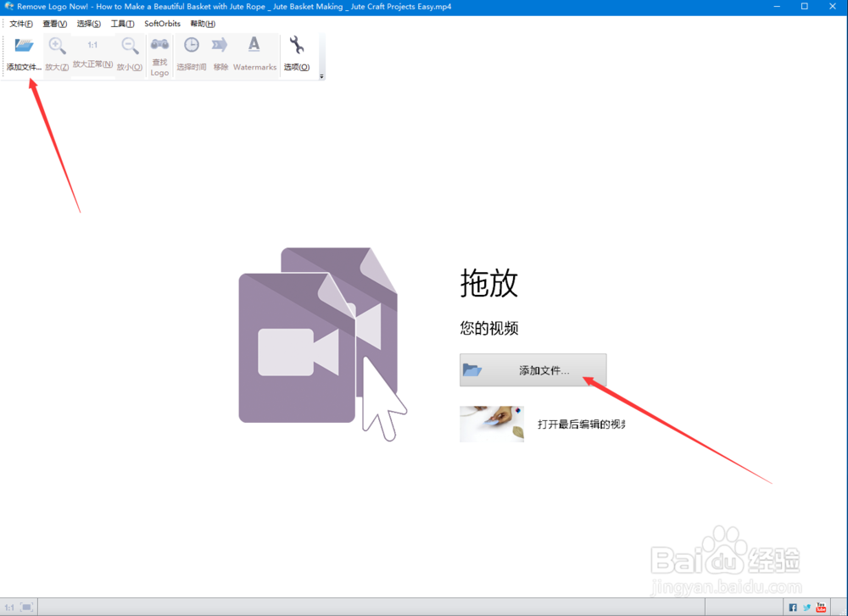
Task: Open the last edited video link
Action: coord(581,425)
